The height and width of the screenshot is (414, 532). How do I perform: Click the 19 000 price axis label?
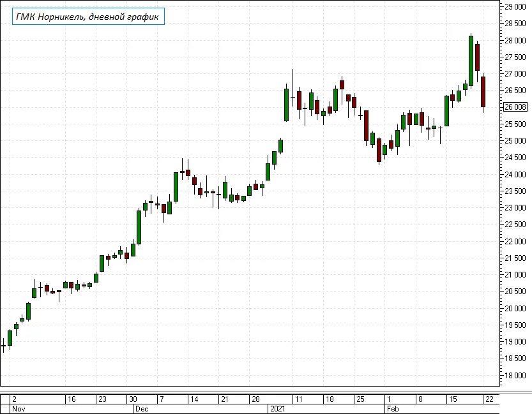pos(515,341)
